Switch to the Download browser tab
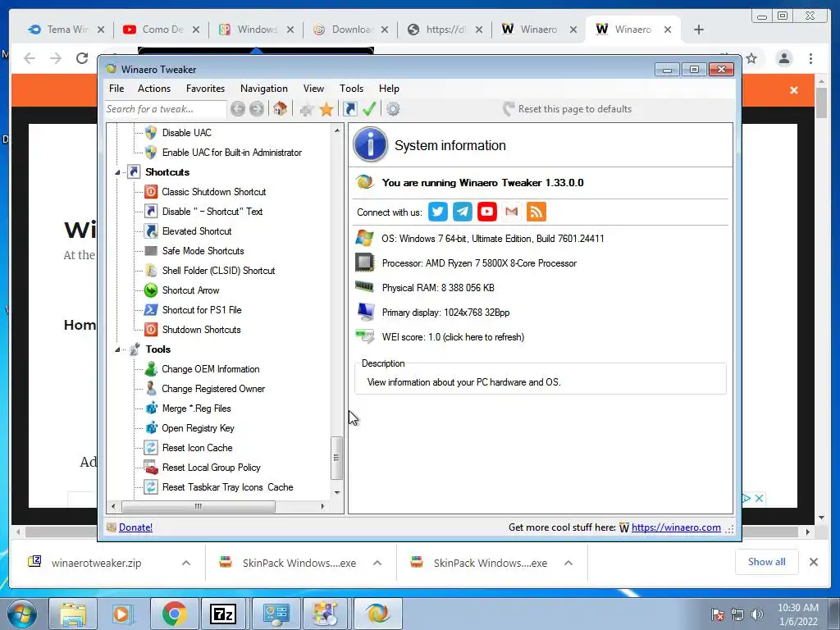The height and width of the screenshot is (630, 840). pyautogui.click(x=351, y=30)
